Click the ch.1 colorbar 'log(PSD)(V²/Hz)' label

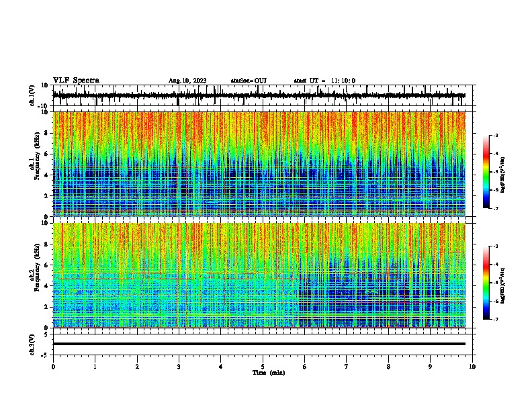click(x=503, y=175)
